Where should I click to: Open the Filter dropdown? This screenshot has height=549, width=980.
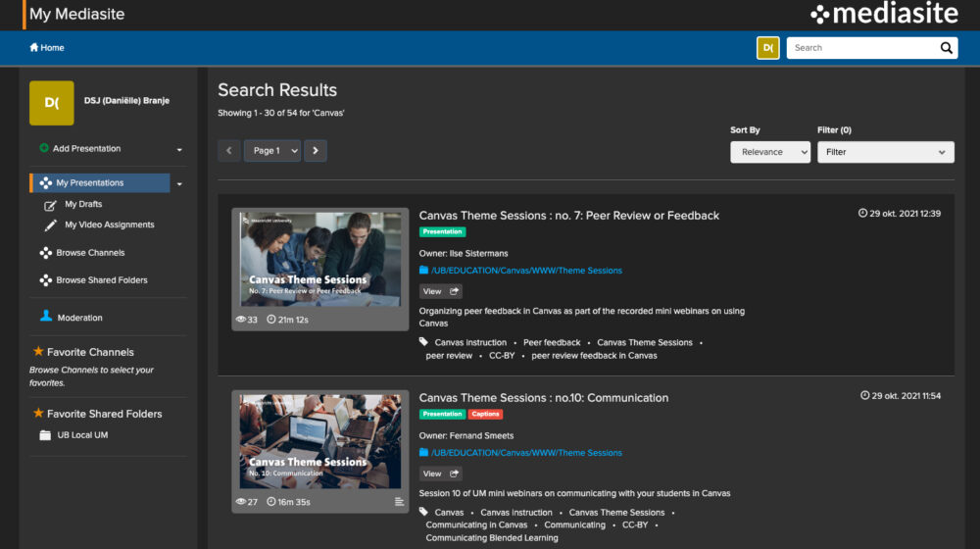[x=886, y=152]
